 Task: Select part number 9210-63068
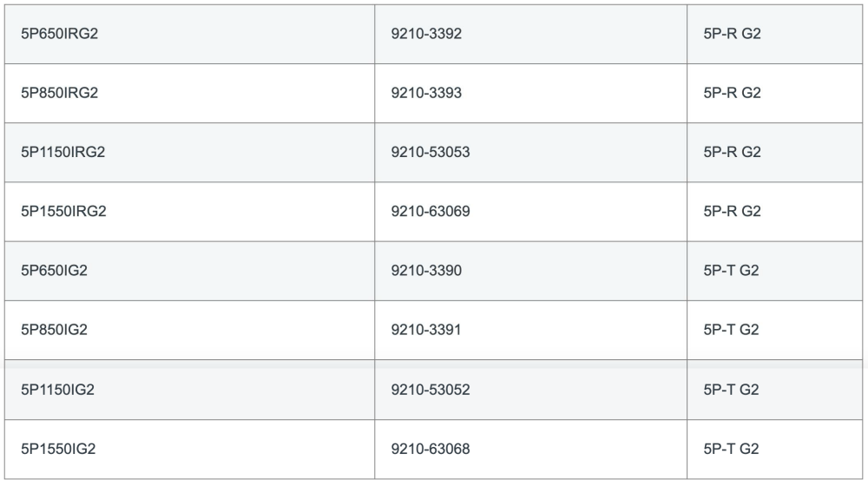pos(431,449)
